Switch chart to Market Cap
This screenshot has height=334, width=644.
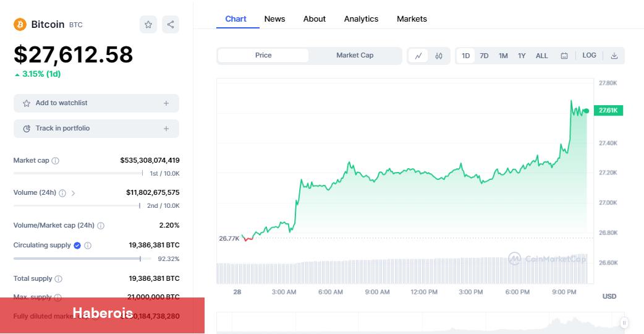click(x=355, y=56)
